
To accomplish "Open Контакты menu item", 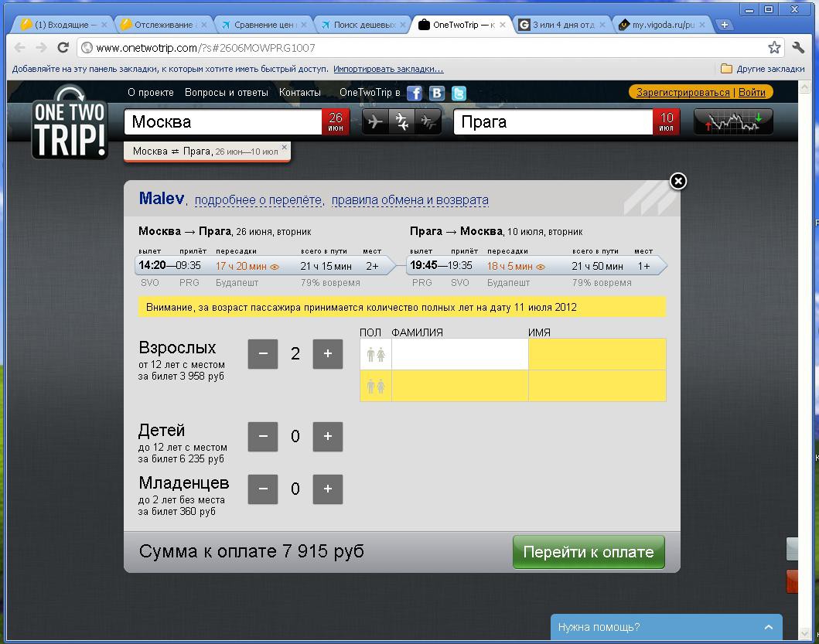I will click(x=300, y=93).
